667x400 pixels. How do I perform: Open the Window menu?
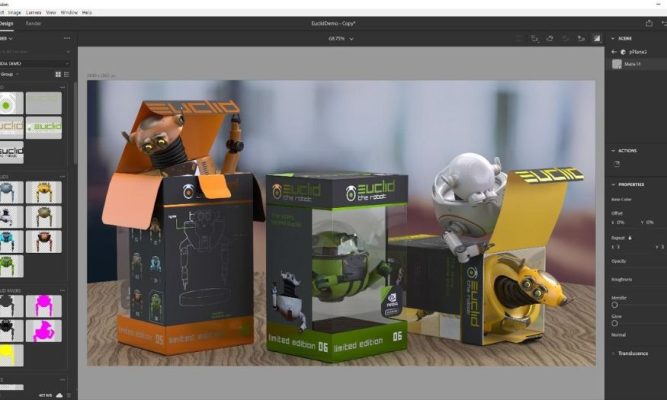[x=69, y=12]
